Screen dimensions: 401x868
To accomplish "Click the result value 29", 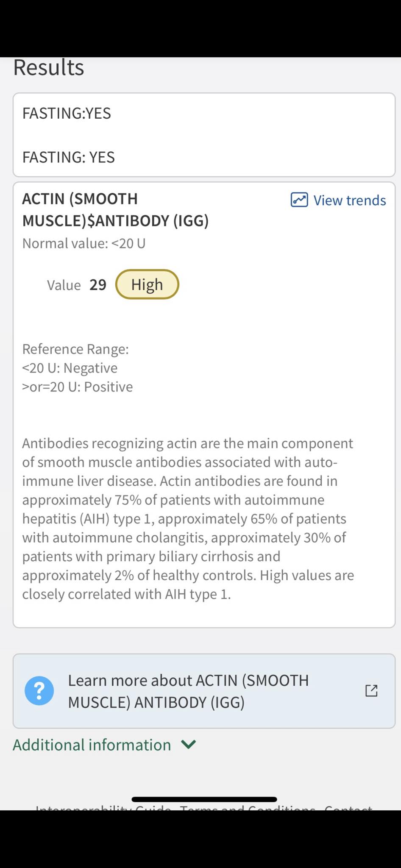I will tap(98, 284).
